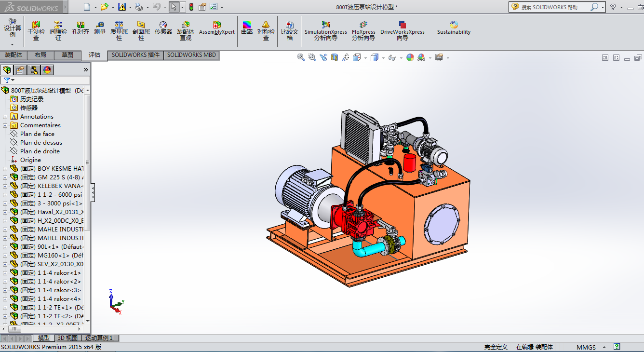
Task: Open SimulationXpress 分析向导
Action: tap(326, 29)
